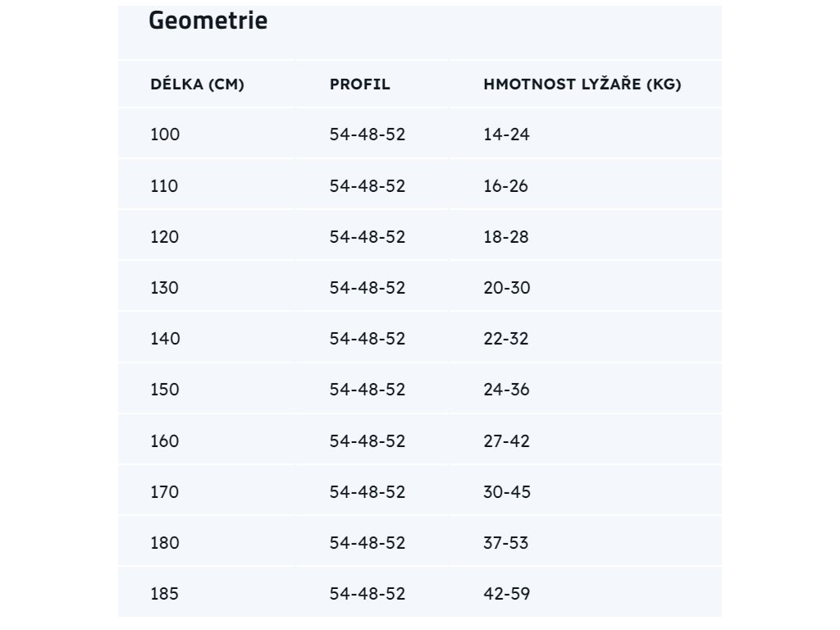Screen dimensions: 840x630
Task: Click the DÉLKA (CM) column header
Action: click(x=197, y=84)
